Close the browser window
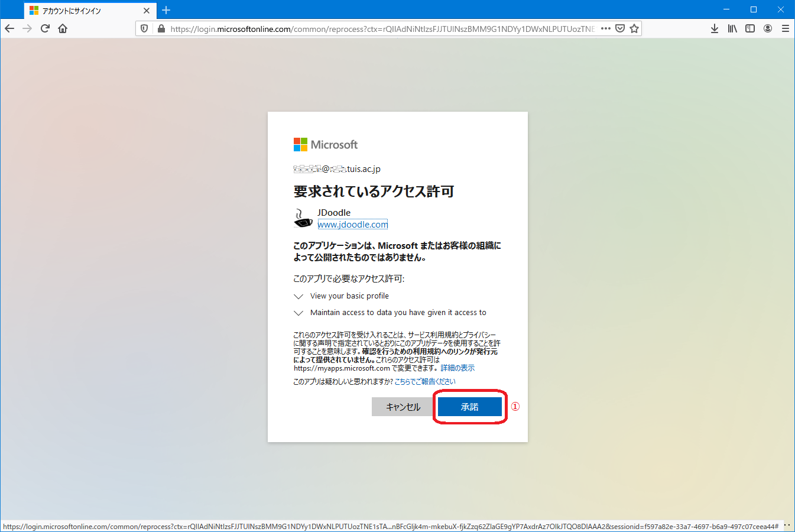 pyautogui.click(x=781, y=9)
